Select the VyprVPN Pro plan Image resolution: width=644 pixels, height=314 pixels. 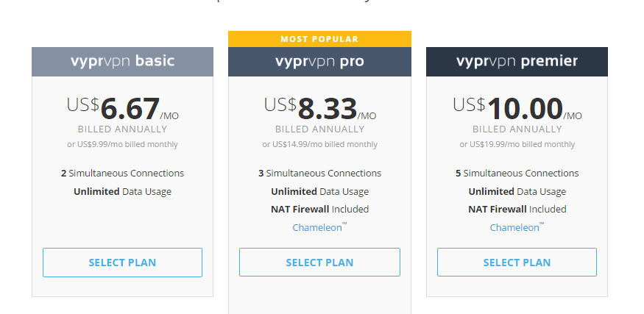(319, 263)
